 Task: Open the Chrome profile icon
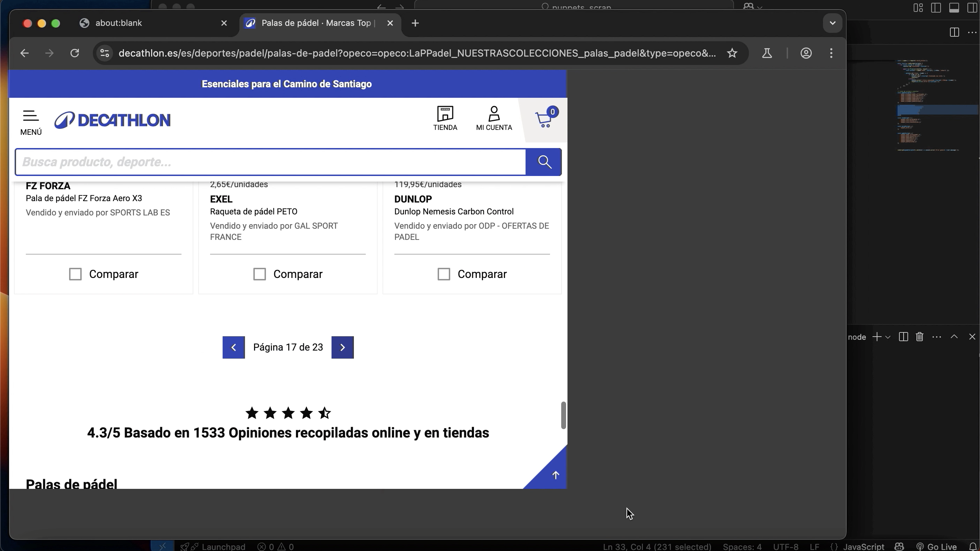pos(806,53)
